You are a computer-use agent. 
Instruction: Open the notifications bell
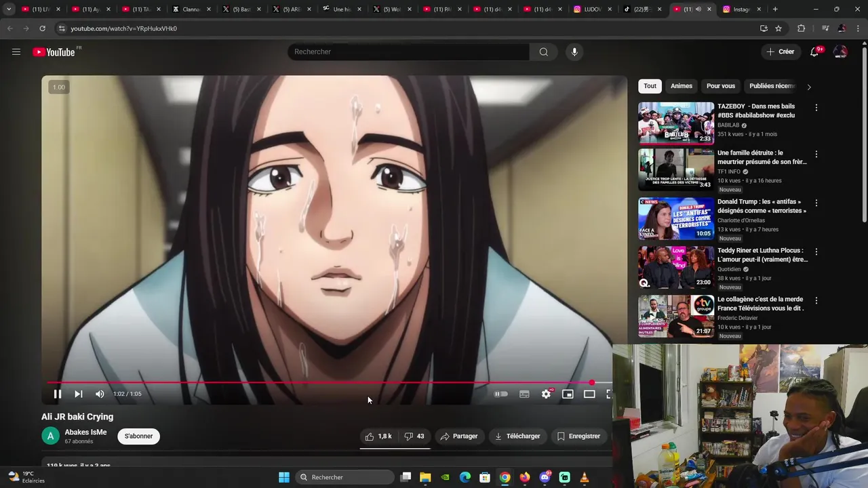click(x=814, y=52)
